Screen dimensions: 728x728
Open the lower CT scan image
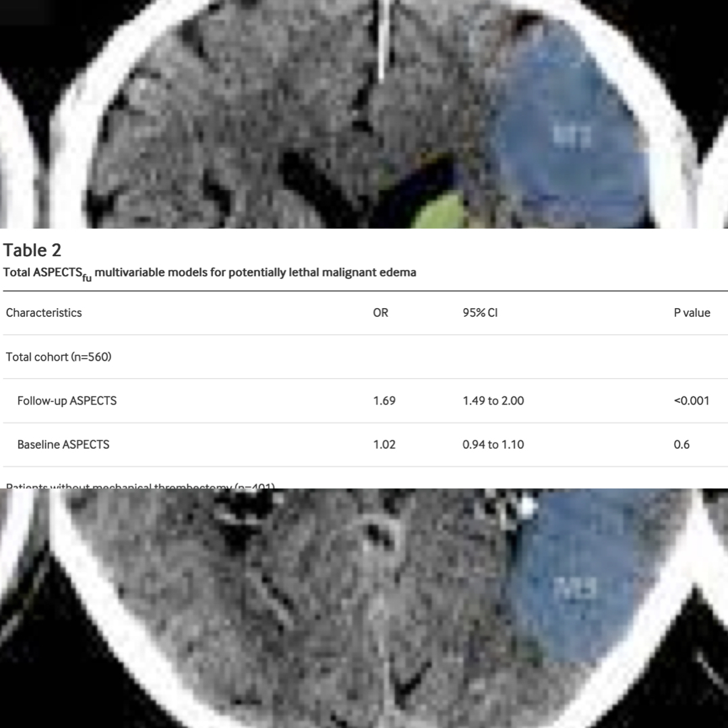click(364, 608)
